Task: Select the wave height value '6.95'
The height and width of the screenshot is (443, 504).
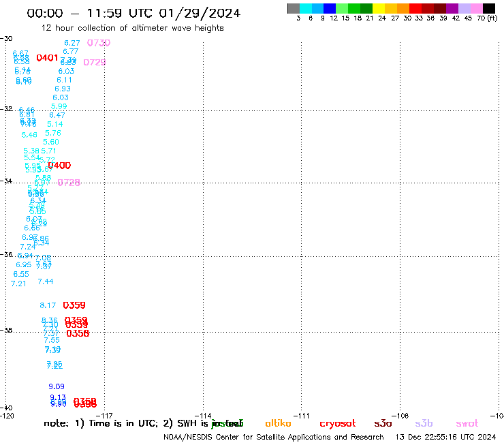Action: click(x=23, y=264)
